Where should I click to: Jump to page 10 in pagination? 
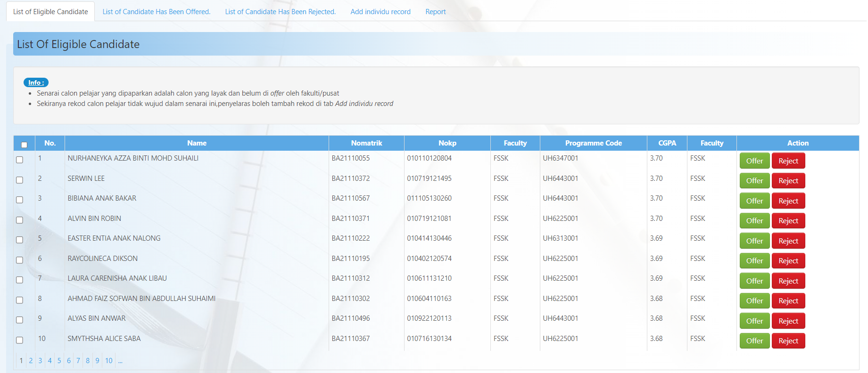[x=108, y=361]
